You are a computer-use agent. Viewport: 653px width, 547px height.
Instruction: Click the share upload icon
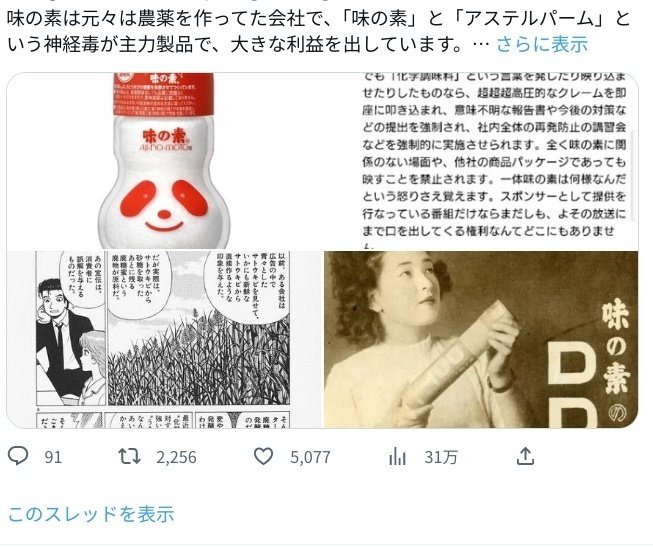[525, 456]
